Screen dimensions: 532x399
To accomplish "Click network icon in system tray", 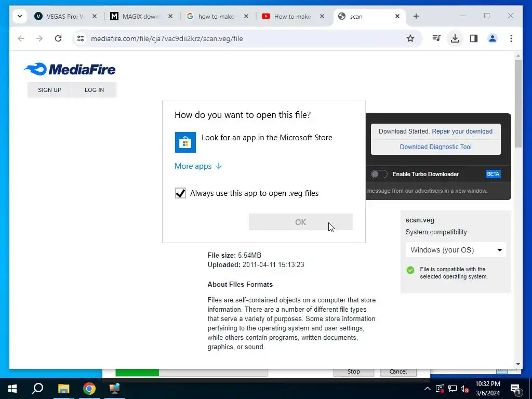I will 453,389.
